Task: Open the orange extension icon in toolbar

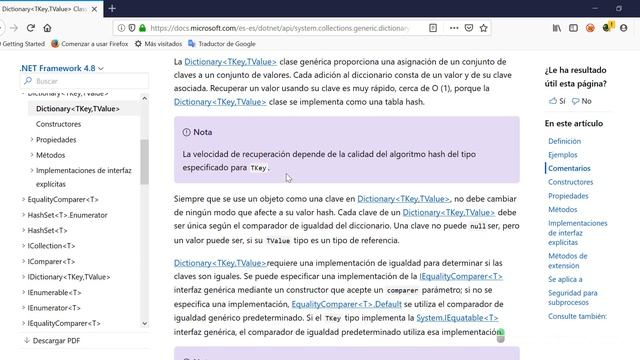Action: coord(590,28)
